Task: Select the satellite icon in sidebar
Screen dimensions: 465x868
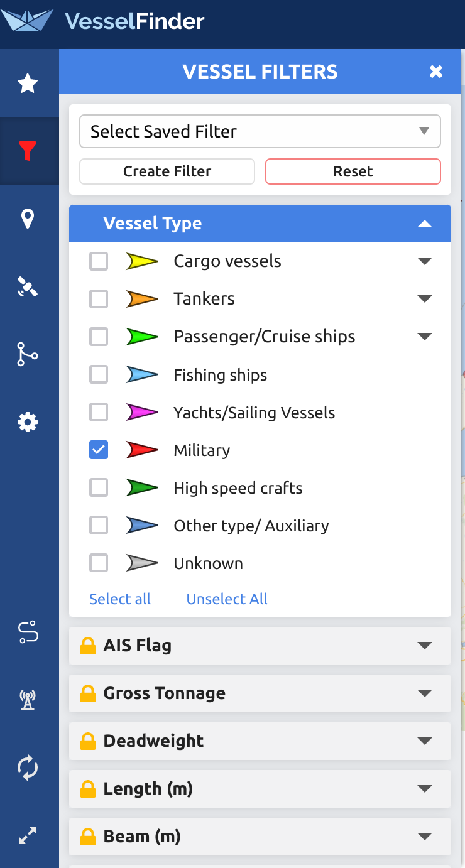Action: coord(28,286)
